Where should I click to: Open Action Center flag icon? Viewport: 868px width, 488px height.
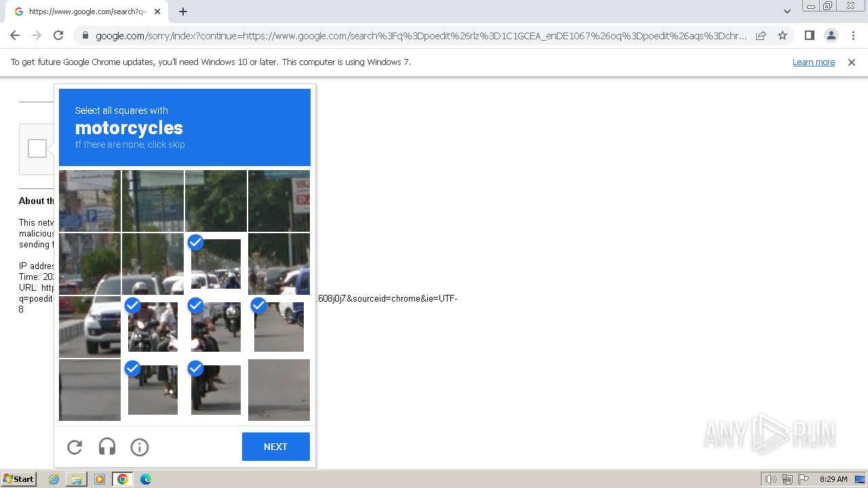pos(804,479)
